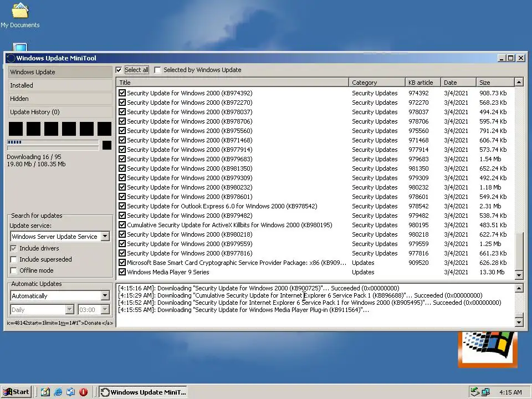Click the small black cancel square beside progress bar
This screenshot has width=532, height=399.
[x=107, y=145]
